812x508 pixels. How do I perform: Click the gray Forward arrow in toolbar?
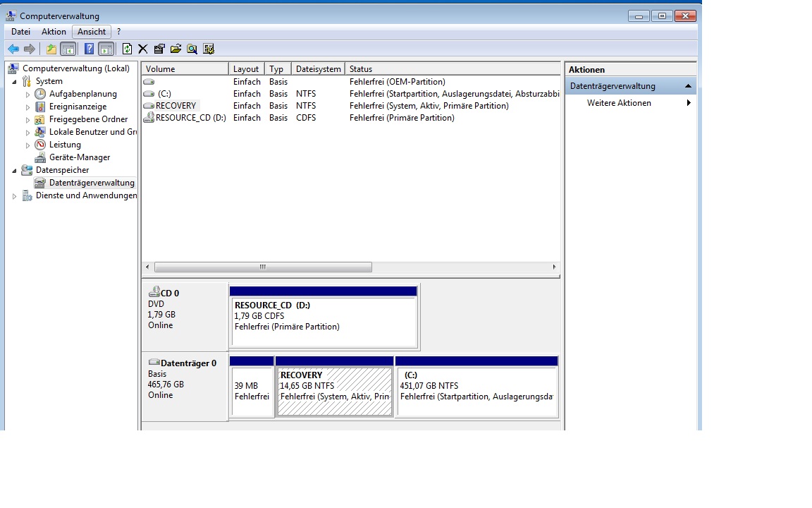point(30,49)
